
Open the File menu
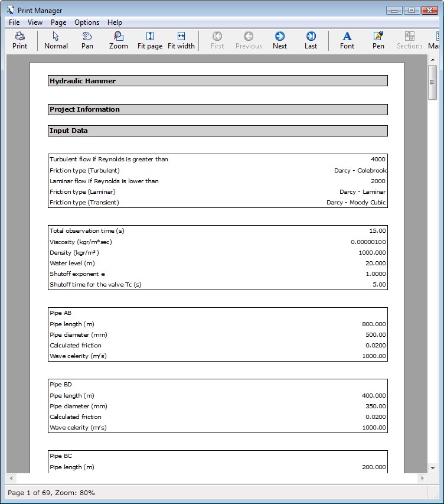tap(14, 22)
